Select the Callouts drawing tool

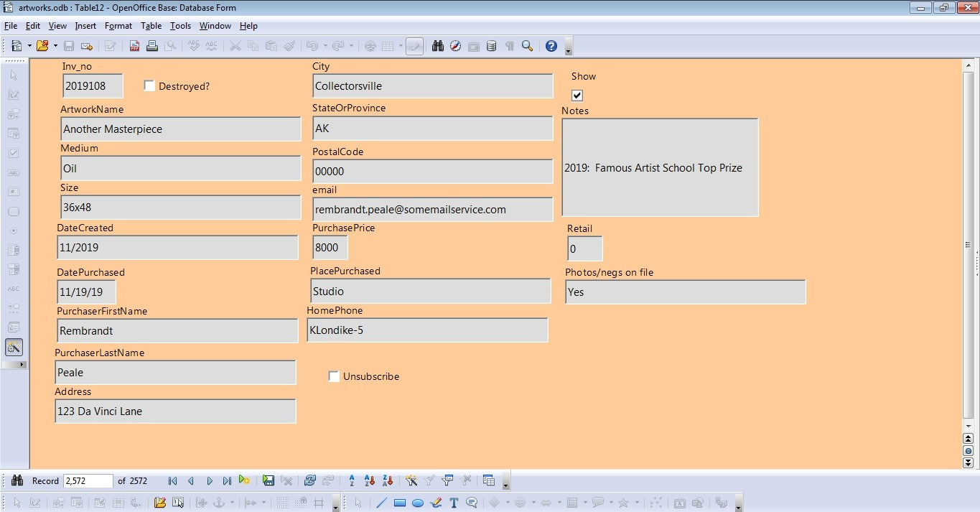tap(472, 503)
